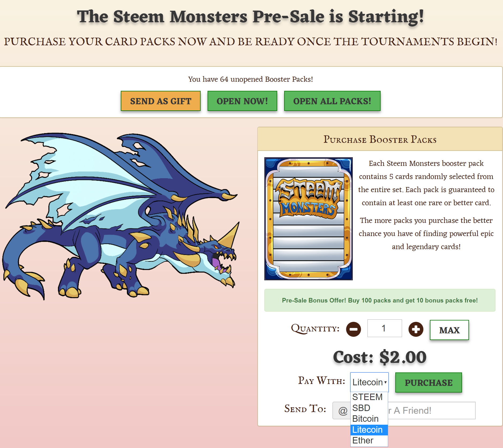Click the Purchase Booster Packs header

[380, 139]
